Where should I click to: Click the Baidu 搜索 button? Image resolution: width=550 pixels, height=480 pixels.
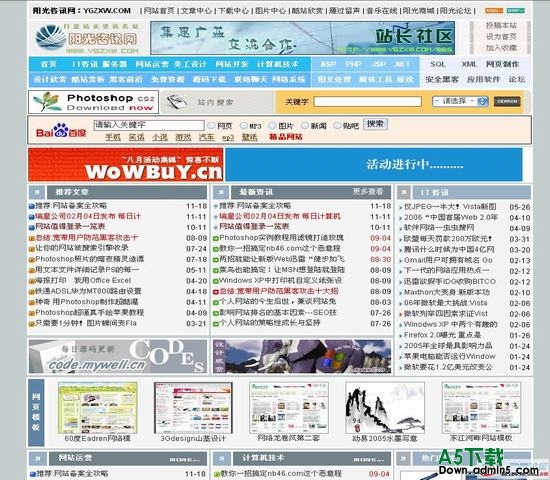point(375,124)
